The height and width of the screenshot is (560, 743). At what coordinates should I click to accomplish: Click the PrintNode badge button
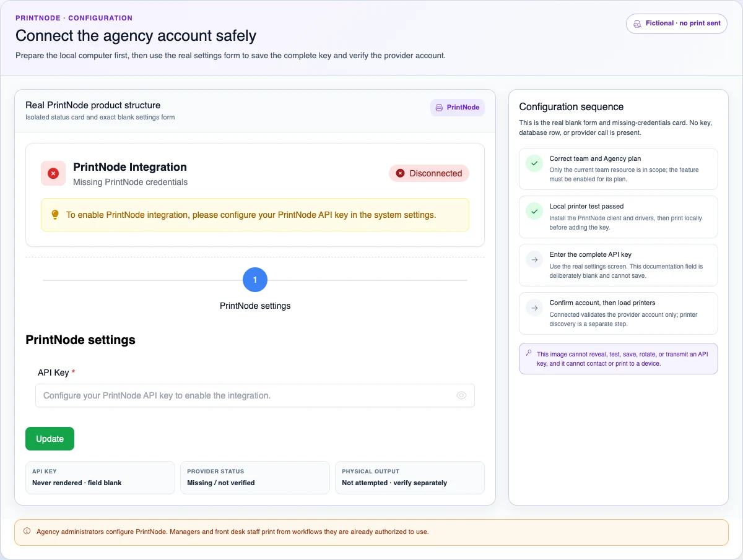tap(458, 108)
